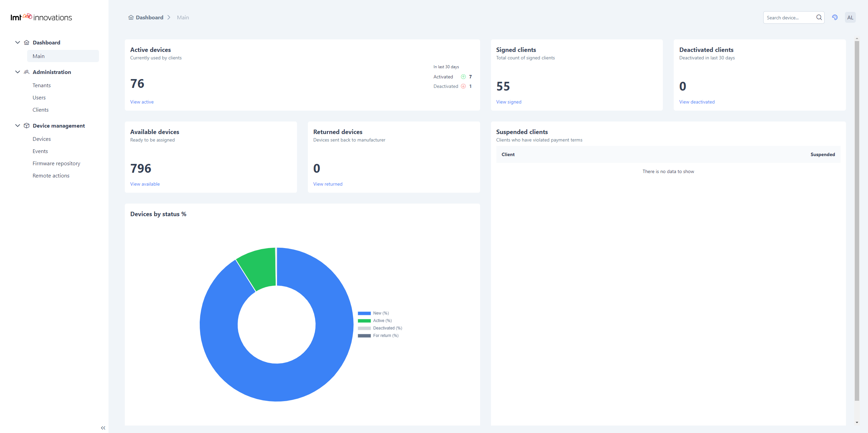Collapse the Administration section chevron
868x433 pixels.
[17, 72]
